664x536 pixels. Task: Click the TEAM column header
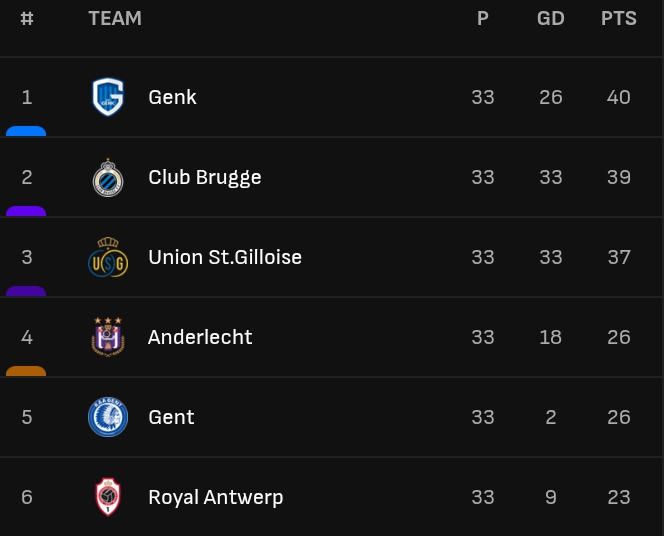click(x=115, y=18)
